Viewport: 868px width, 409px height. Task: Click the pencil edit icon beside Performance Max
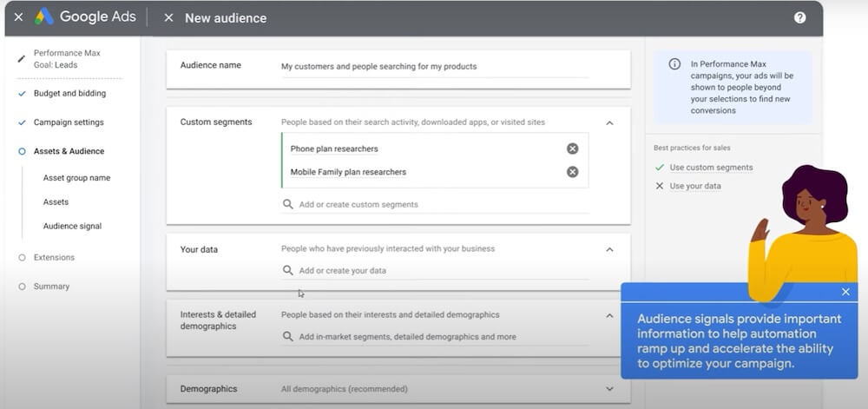pyautogui.click(x=21, y=59)
